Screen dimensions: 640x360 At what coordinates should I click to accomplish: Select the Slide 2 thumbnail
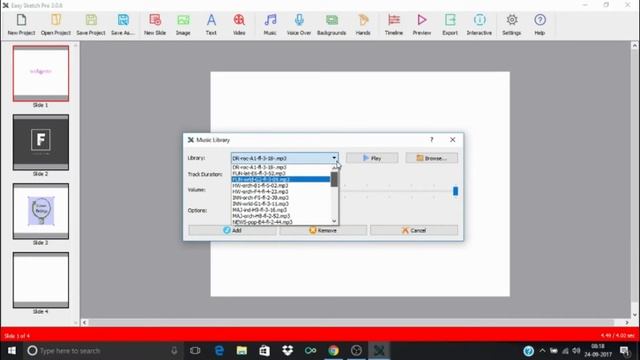pyautogui.click(x=40, y=142)
